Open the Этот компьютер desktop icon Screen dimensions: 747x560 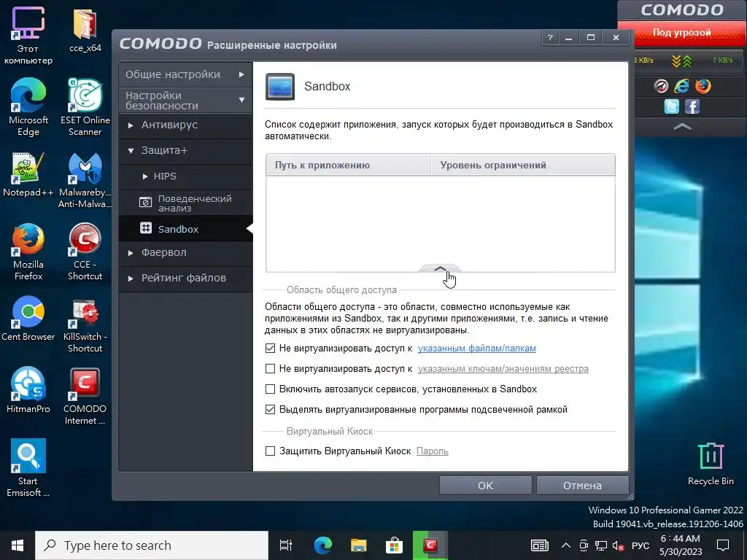(x=28, y=36)
